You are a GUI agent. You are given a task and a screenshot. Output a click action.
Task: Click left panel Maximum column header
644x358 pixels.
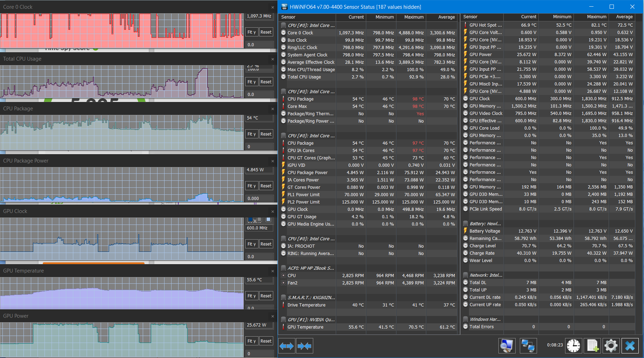[411, 17]
